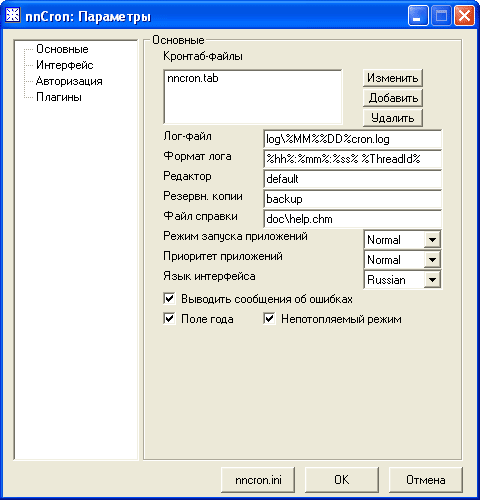480x500 pixels.
Task: Select Плагины in the left tree
Action: [59, 97]
